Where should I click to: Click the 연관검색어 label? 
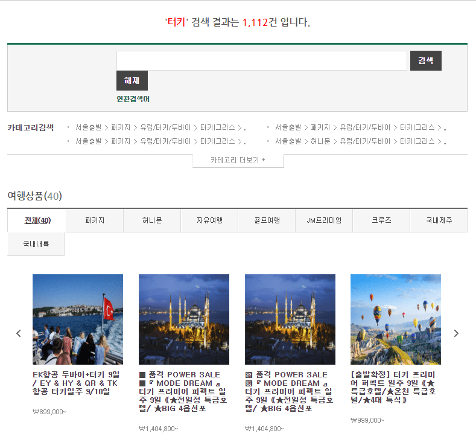pyautogui.click(x=133, y=99)
